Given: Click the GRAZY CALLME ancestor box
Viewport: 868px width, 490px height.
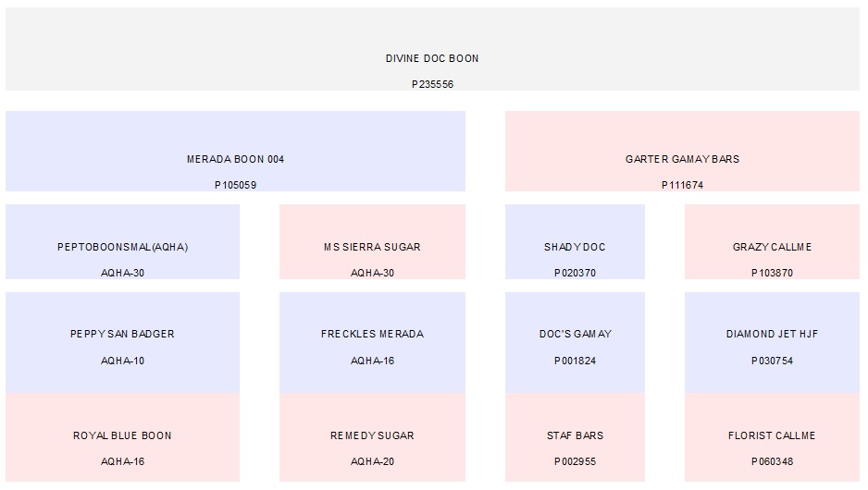Looking at the screenshot, I should [772, 247].
